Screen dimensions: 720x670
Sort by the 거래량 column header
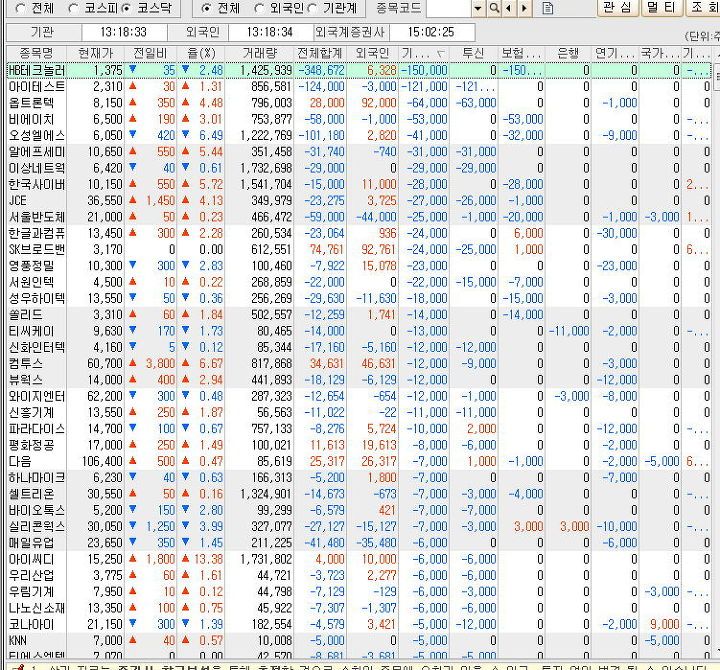point(259,53)
